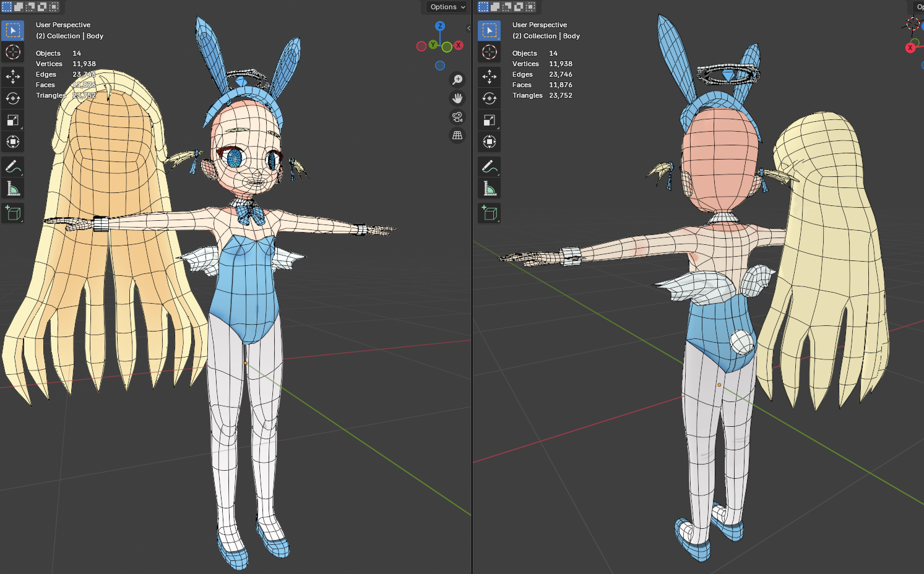The image size is (924, 574).
Task: Click 'Objects 14' stat in right viewport
Action: 535,53
